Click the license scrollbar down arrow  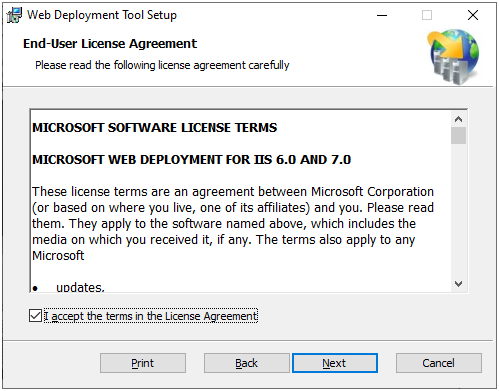click(x=458, y=284)
